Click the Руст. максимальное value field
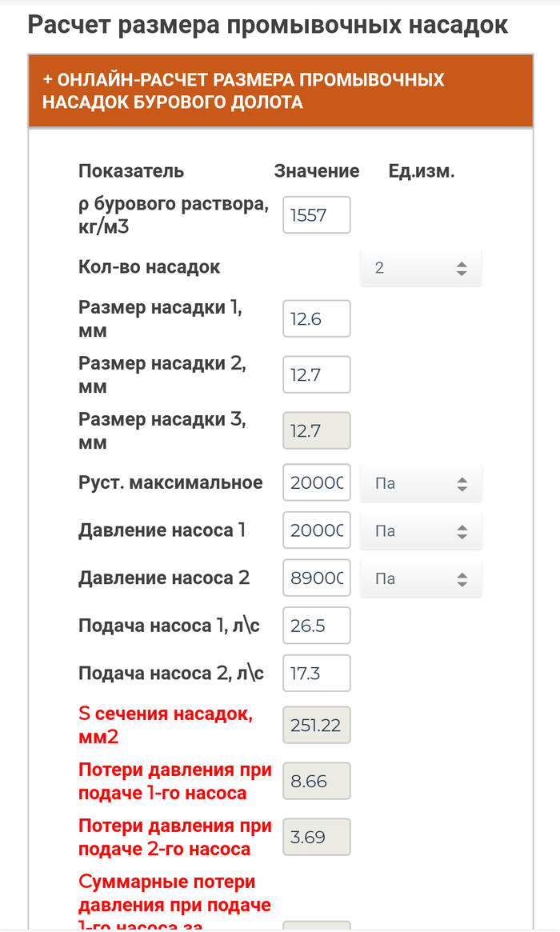Screen dimensions: 560x932 317,482
